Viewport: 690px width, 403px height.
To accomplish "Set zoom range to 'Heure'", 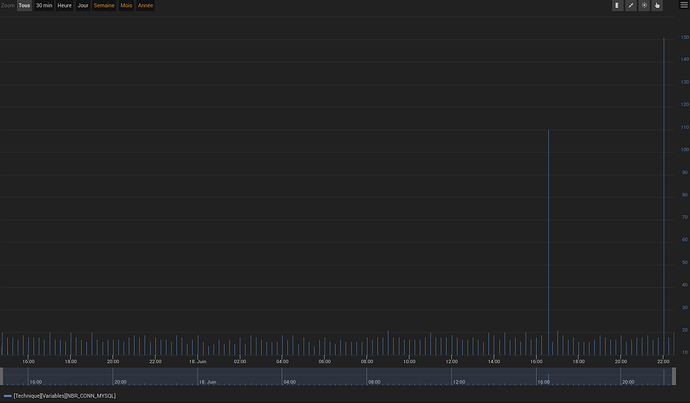I will (x=64, y=6).
